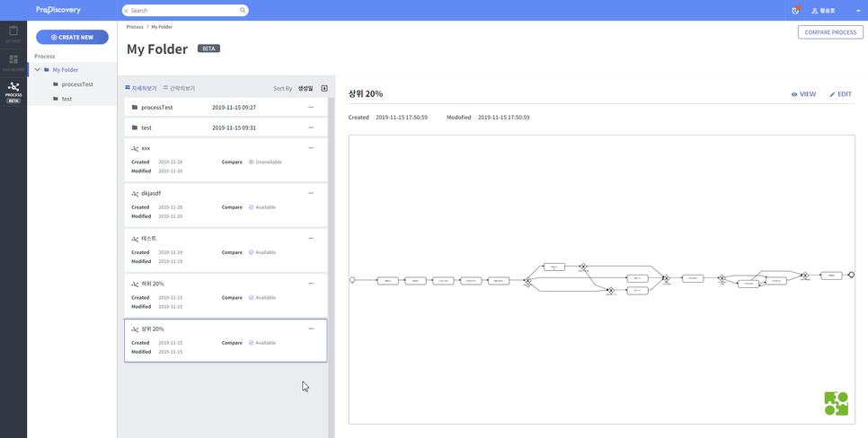Screen dimensions: 868x438
Task: Click the process icon beside xxx
Action: pyautogui.click(x=135, y=149)
